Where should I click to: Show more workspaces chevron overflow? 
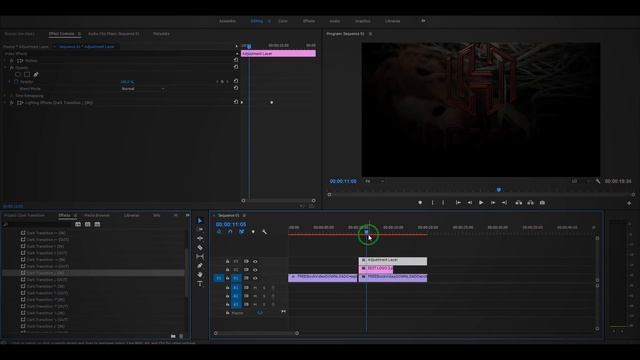coord(423,21)
